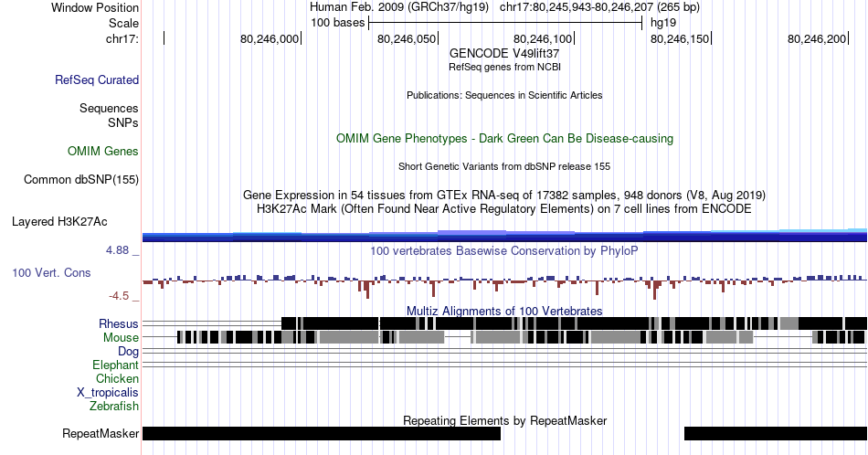Open the 100 Vert. Cons track label

pos(51,272)
